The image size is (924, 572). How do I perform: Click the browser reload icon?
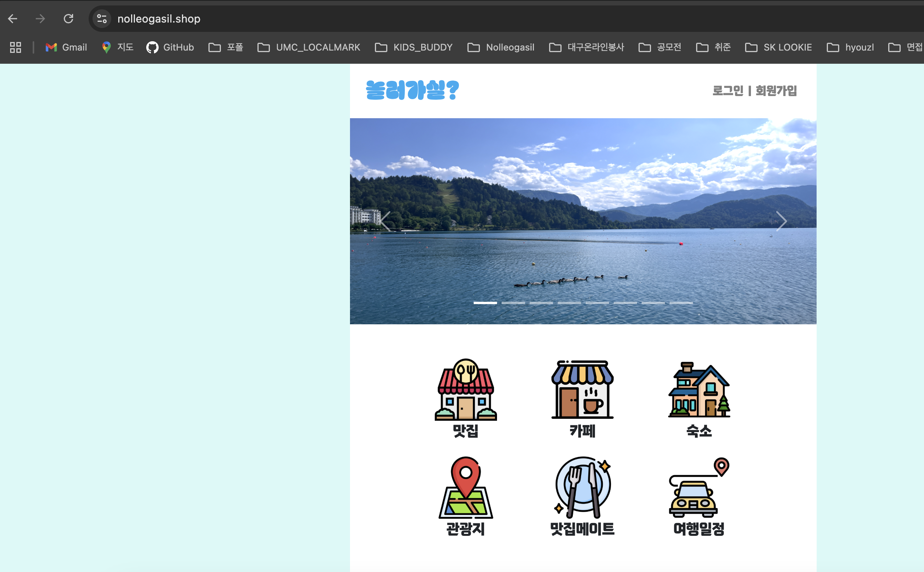[x=68, y=19]
